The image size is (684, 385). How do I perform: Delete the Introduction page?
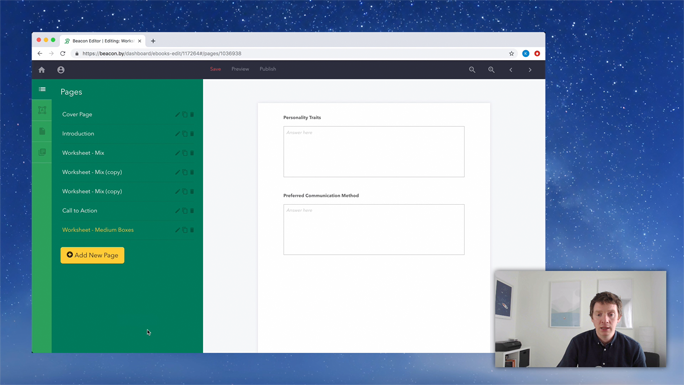pos(192,134)
